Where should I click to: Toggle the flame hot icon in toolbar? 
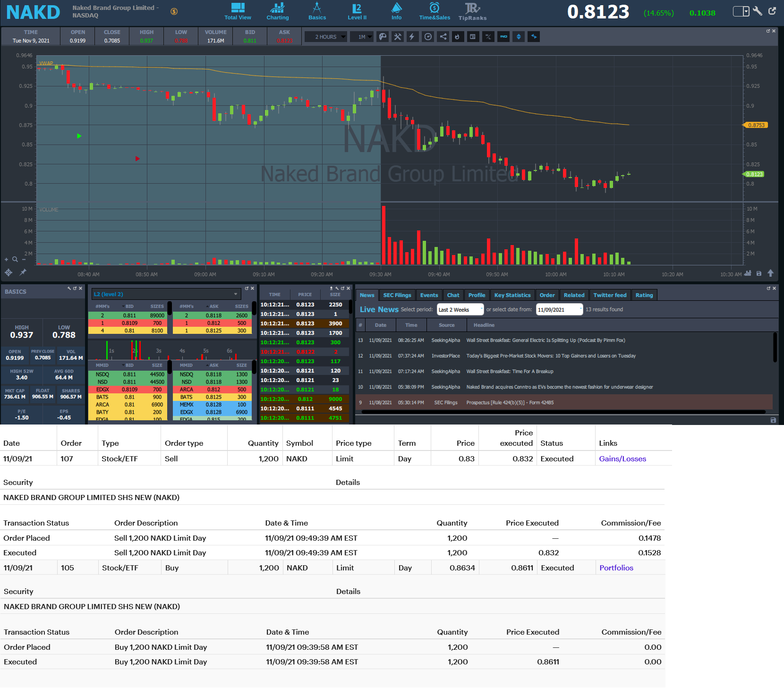point(458,37)
